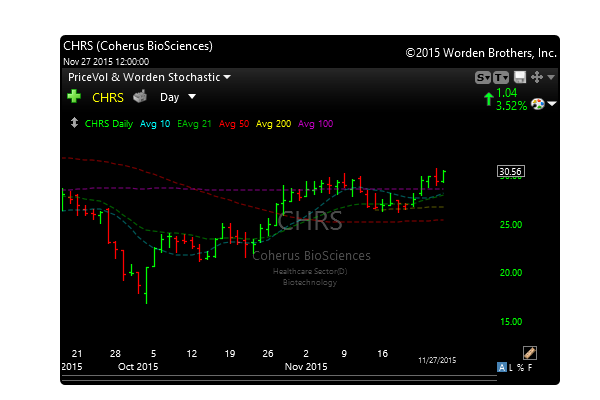Click the Nov 2015 time axis label
Viewport: 600px width, 400px height.
tap(306, 367)
